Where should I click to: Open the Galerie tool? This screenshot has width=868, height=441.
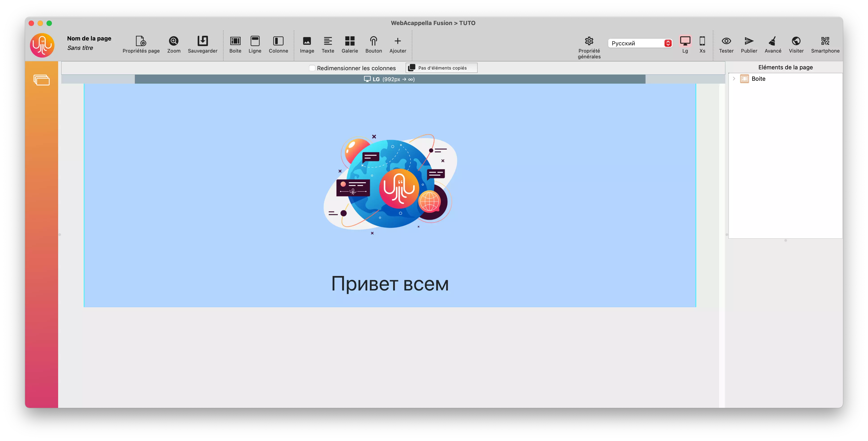(350, 45)
